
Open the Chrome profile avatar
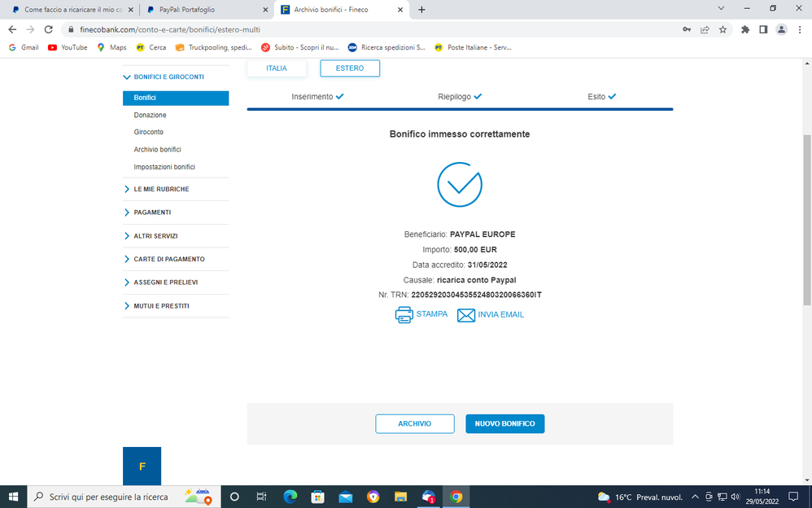click(x=781, y=29)
